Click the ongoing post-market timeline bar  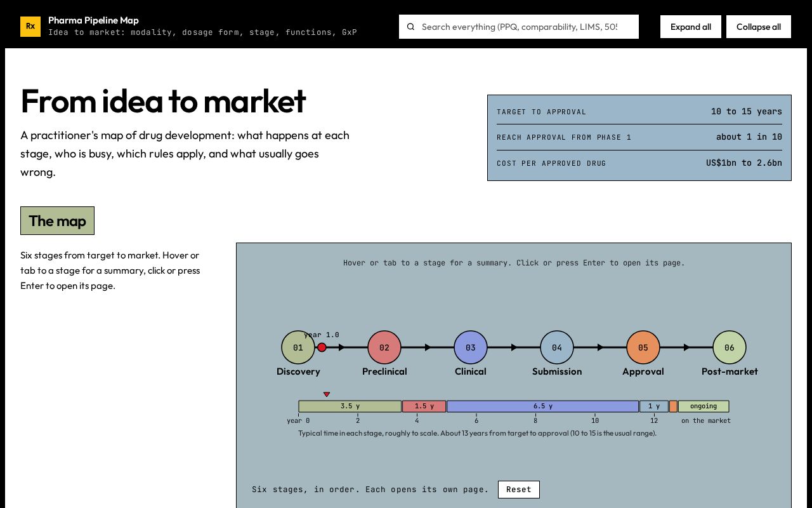click(704, 406)
